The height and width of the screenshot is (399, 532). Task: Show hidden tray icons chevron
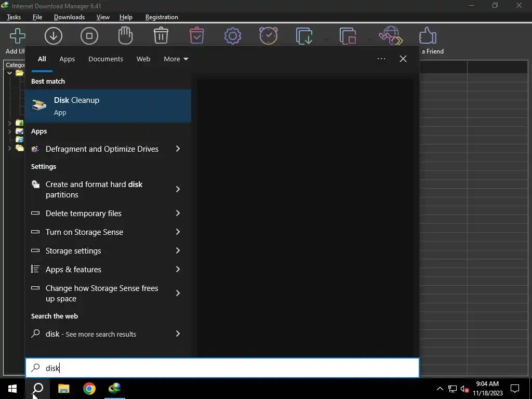440,389
